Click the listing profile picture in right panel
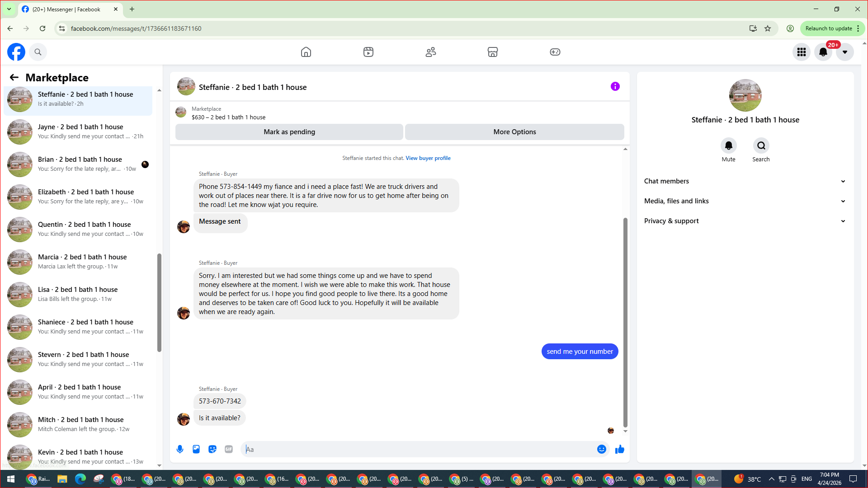Viewport: 868px width, 488px height. click(x=745, y=95)
